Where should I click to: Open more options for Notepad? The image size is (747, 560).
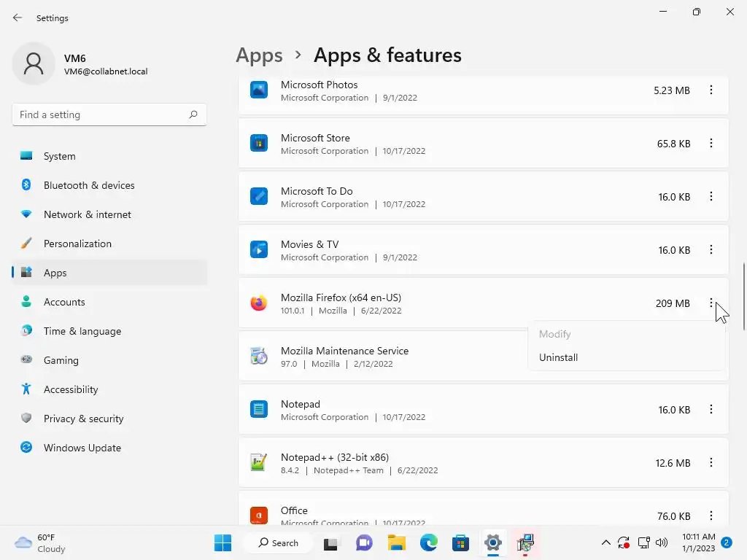point(711,409)
